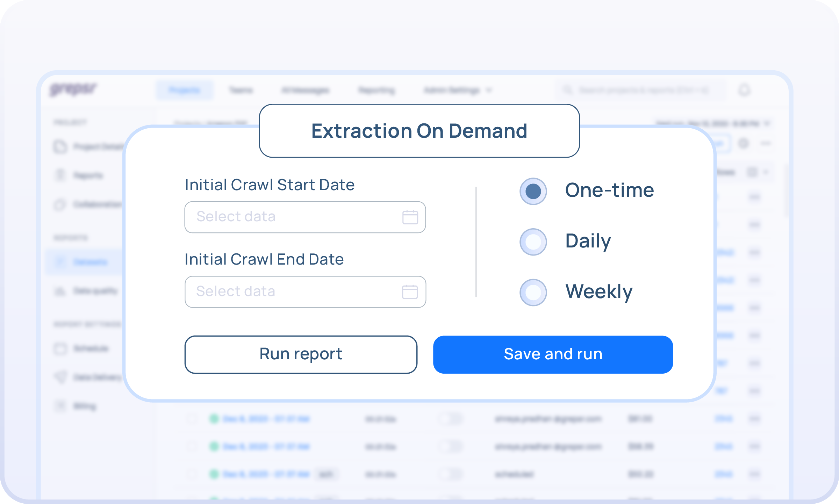Image resolution: width=839 pixels, height=504 pixels.
Task: Choose the Weekly radio button
Action: point(533,292)
